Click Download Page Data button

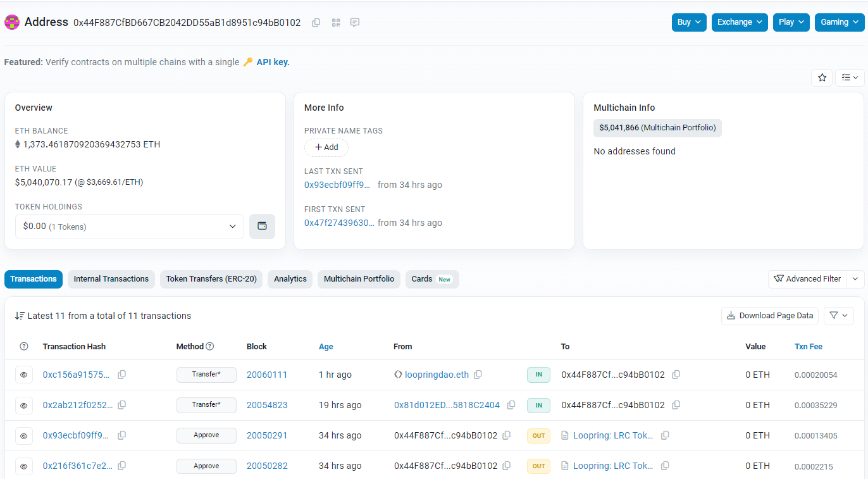[770, 316]
